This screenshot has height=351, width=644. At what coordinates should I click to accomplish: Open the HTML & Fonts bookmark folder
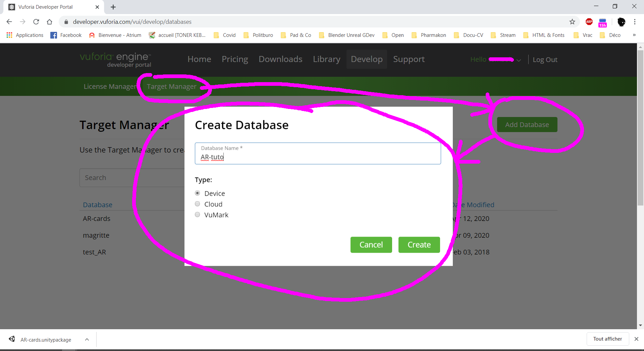coord(544,35)
